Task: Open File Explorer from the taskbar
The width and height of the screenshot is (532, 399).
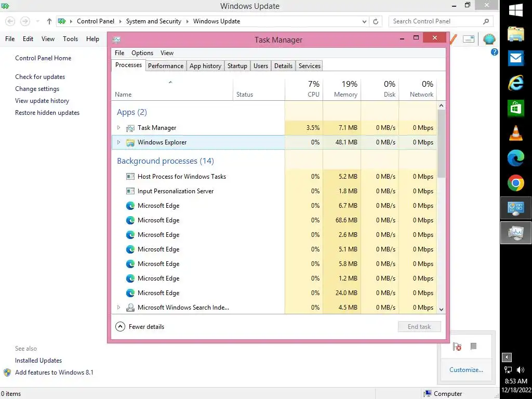Action: [x=516, y=34]
